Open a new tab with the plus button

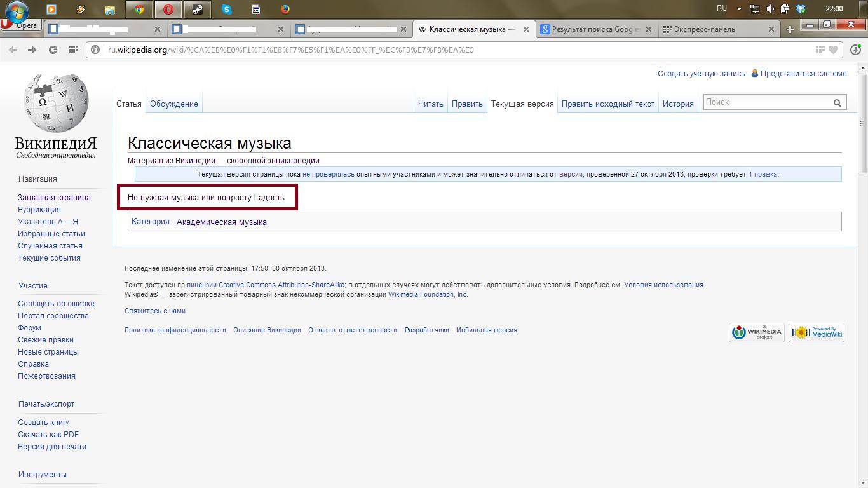(x=790, y=29)
